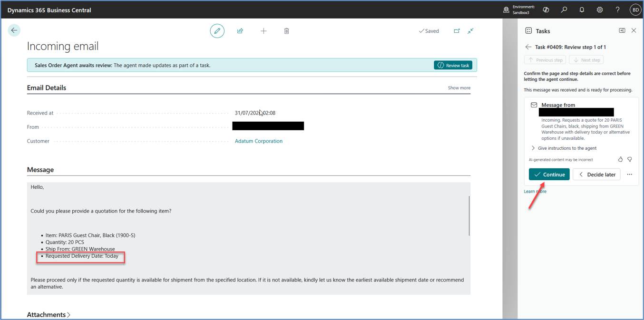The height and width of the screenshot is (320, 644).
Task: Click the Review task button
Action: tap(453, 65)
